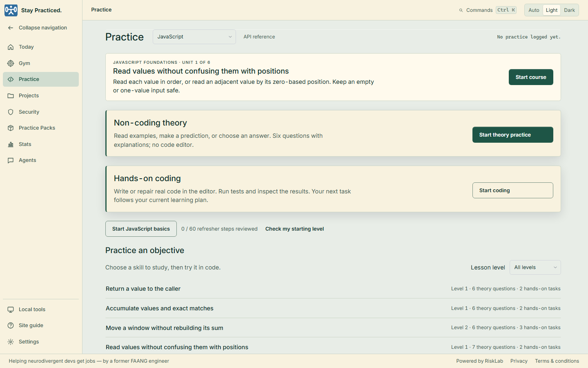This screenshot has width=588, height=368.
Task: Click the Today house icon
Action: click(11, 47)
